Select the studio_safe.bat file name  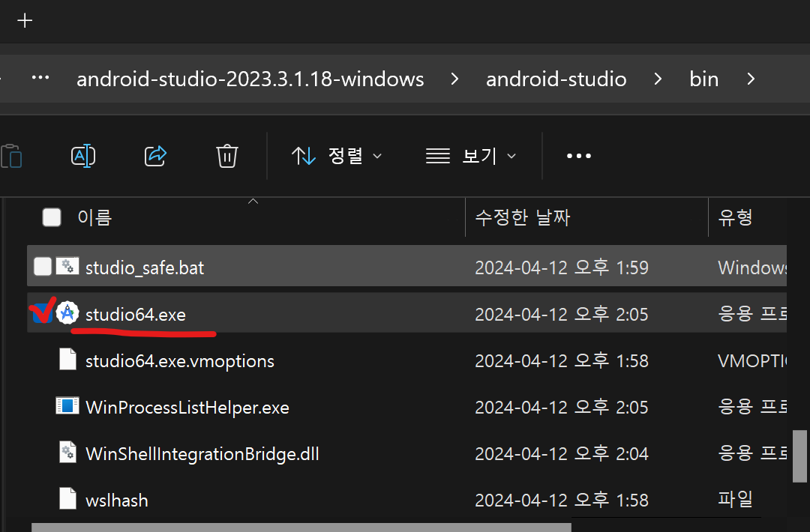pyautogui.click(x=145, y=267)
